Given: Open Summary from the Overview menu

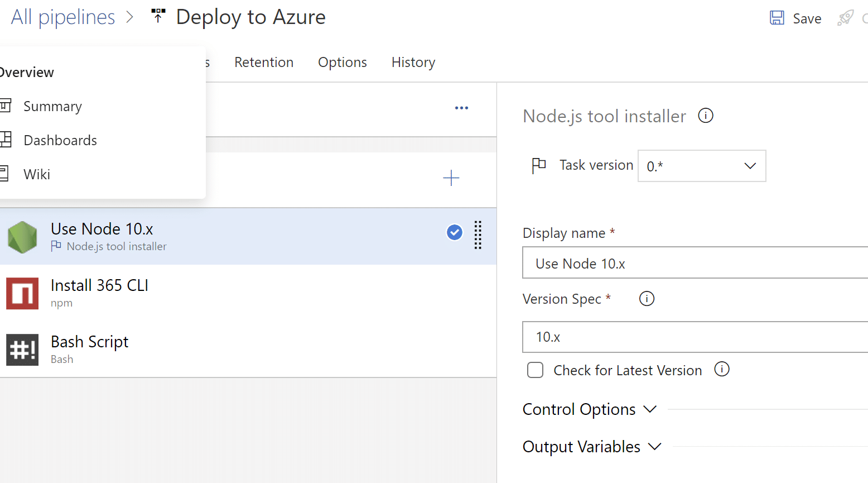Looking at the screenshot, I should coord(52,106).
